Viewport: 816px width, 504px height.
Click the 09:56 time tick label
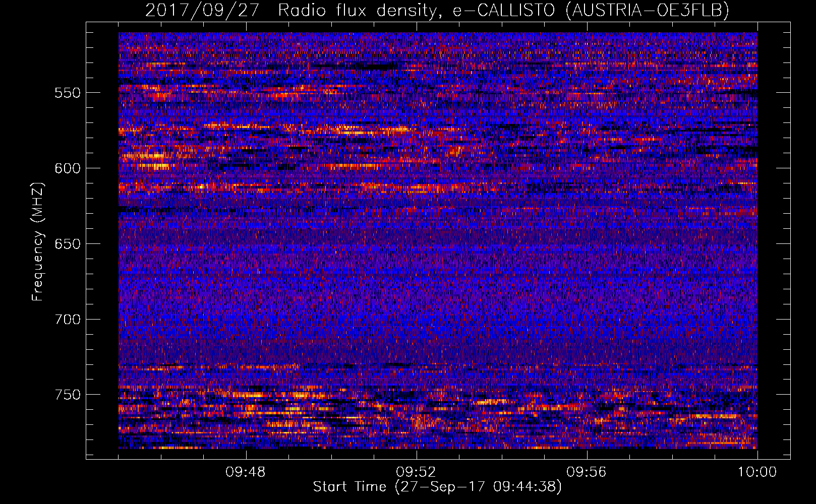587,472
